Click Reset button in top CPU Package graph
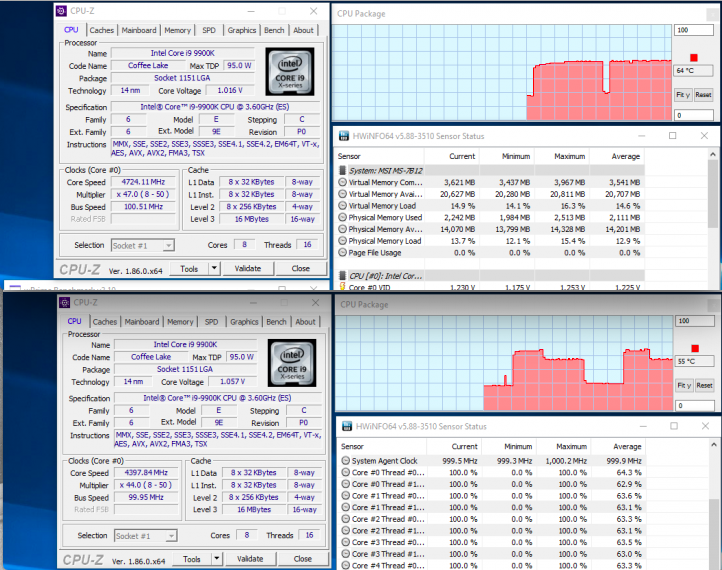The height and width of the screenshot is (570, 722). [x=703, y=95]
